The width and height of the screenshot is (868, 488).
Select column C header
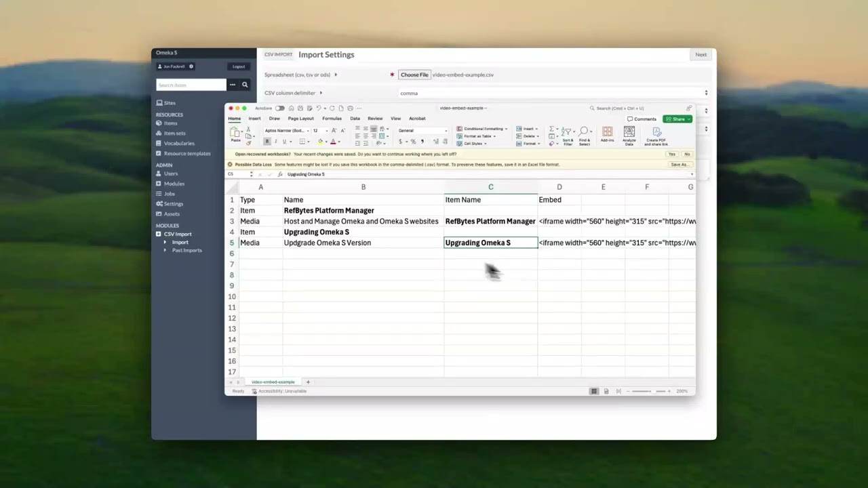[x=490, y=187]
